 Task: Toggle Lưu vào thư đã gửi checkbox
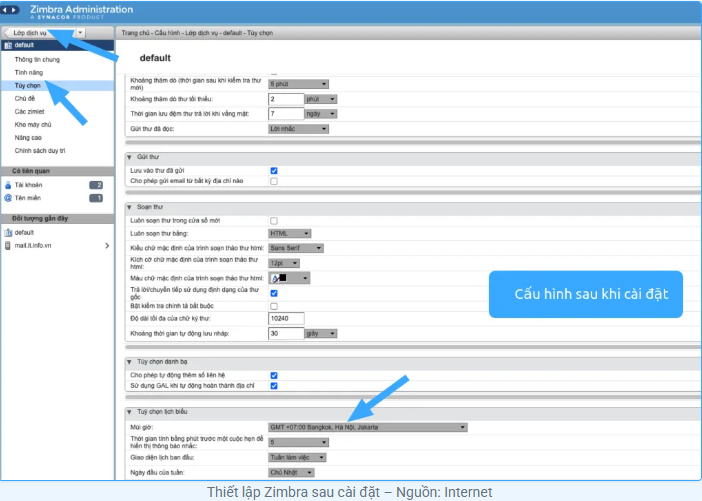coord(274,171)
